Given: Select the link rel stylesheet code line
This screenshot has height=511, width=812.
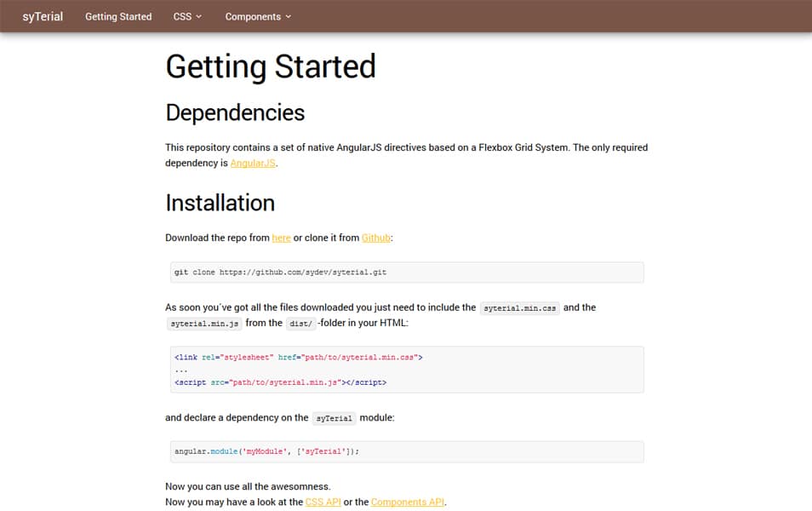Looking at the screenshot, I should point(298,357).
